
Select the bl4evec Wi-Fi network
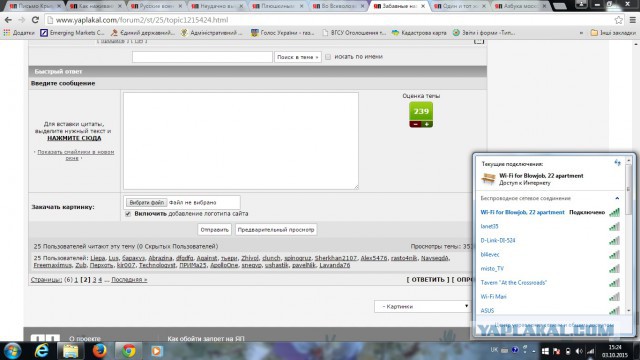(x=550, y=255)
